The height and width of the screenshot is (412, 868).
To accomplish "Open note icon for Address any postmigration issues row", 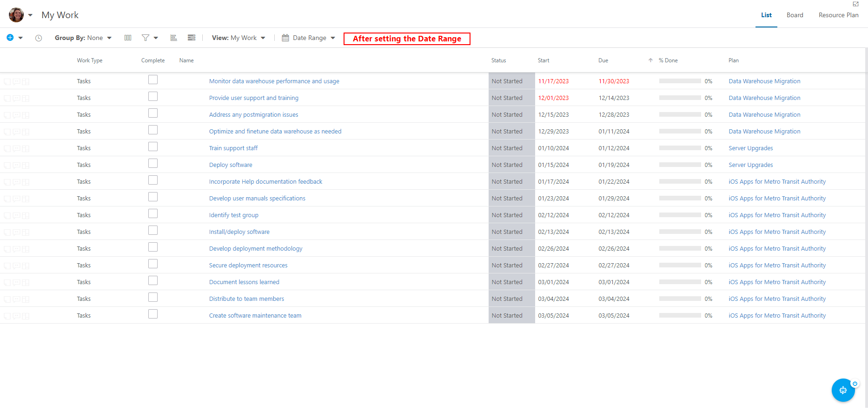I will click(x=7, y=115).
